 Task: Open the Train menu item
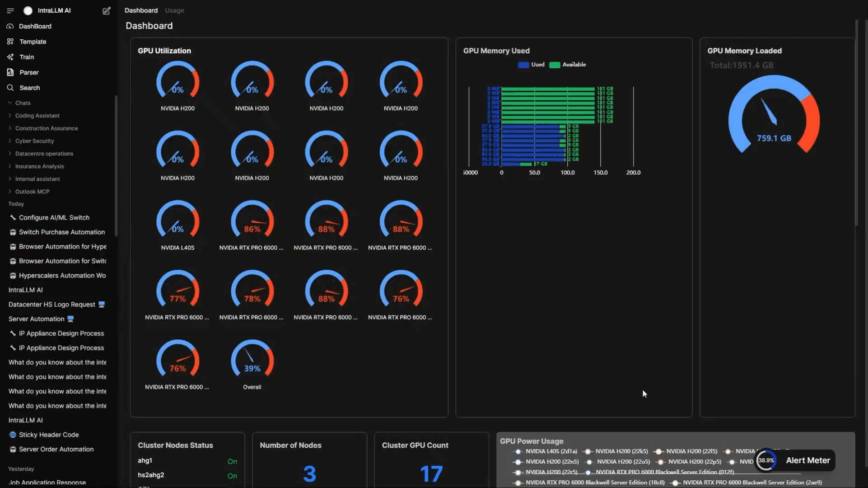27,57
